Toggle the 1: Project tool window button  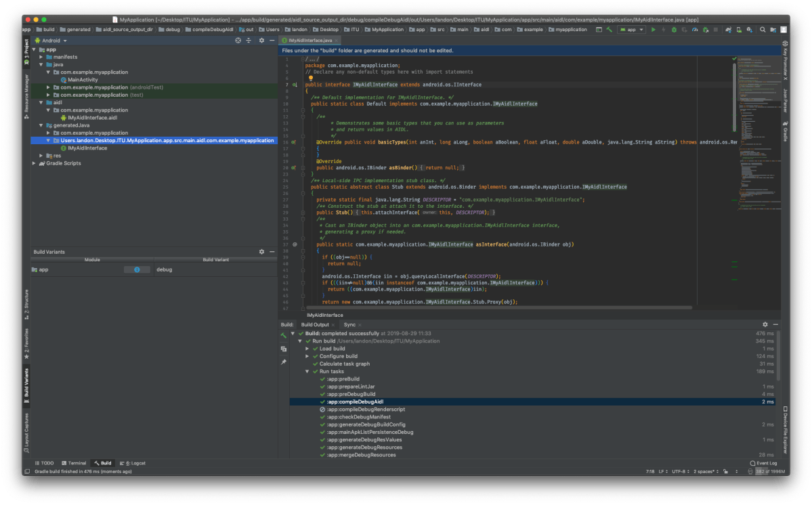(26, 53)
